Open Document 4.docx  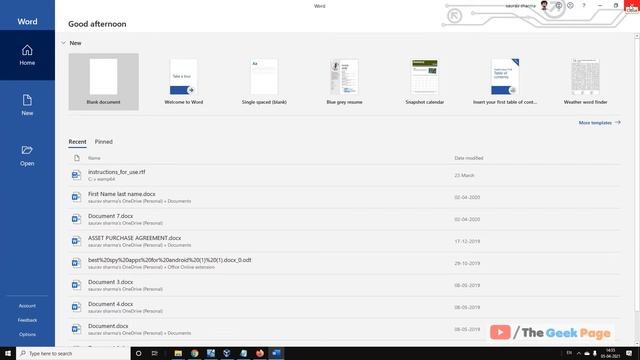click(344, 308)
